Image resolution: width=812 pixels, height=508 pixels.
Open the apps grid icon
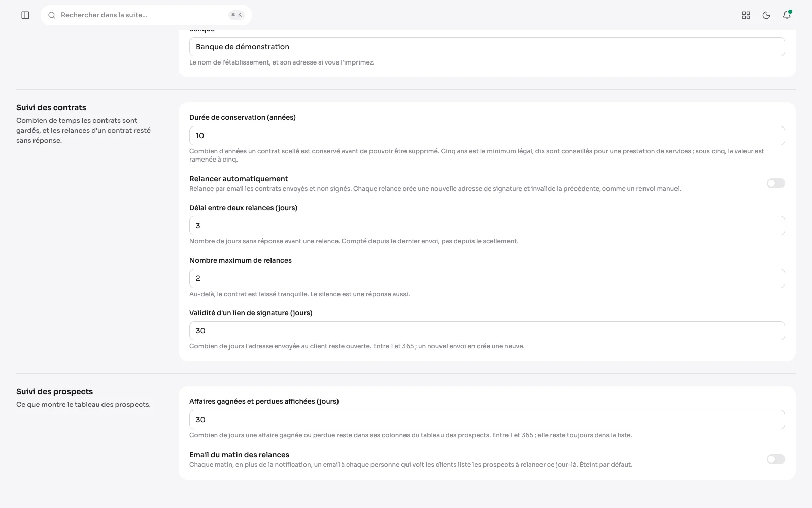[746, 15]
